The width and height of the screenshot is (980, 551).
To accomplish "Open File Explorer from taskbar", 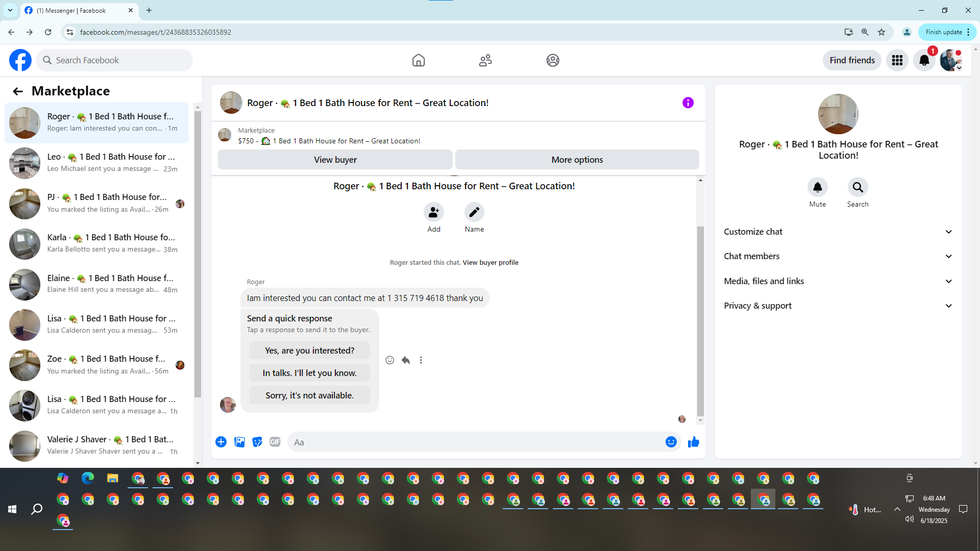I will point(113,478).
